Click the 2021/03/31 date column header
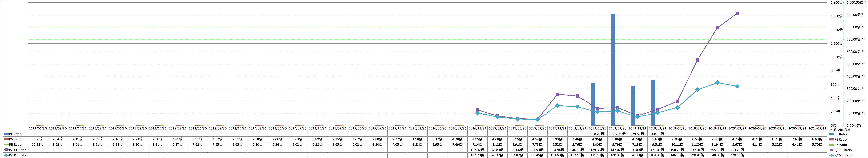 pyautogui.click(x=817, y=128)
